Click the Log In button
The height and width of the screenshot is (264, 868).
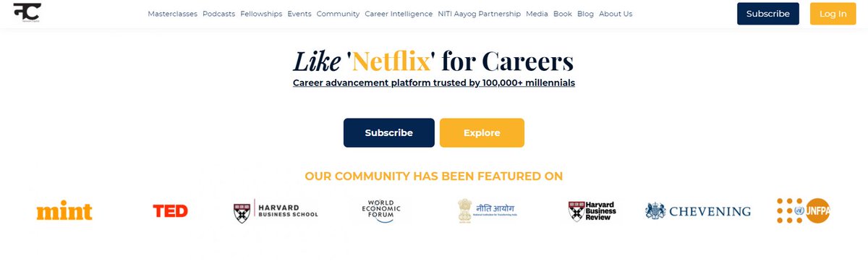(x=833, y=14)
